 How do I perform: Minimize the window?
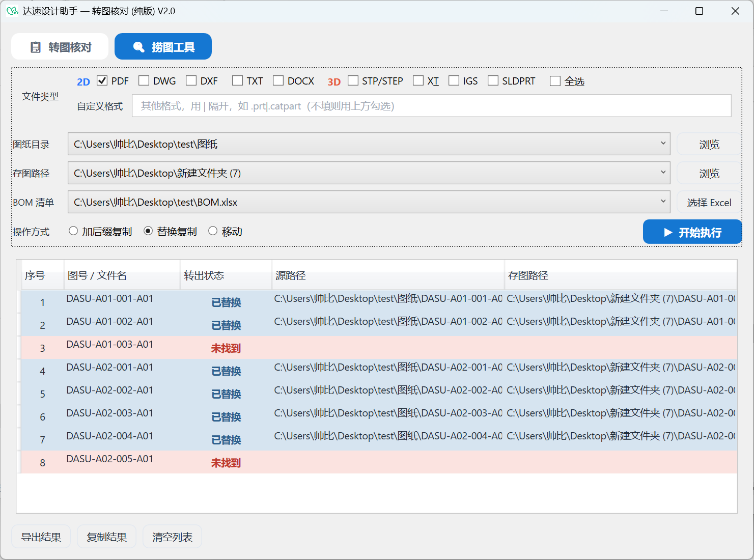point(664,11)
